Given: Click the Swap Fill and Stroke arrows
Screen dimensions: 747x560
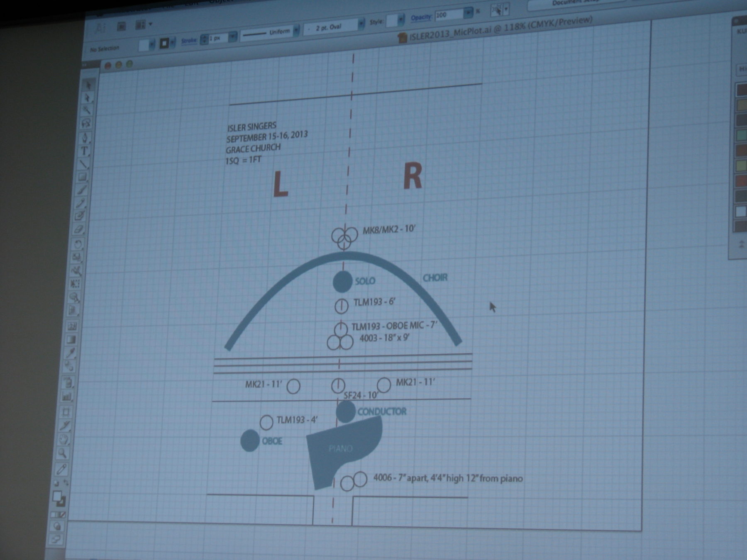Looking at the screenshot, I should [x=66, y=483].
